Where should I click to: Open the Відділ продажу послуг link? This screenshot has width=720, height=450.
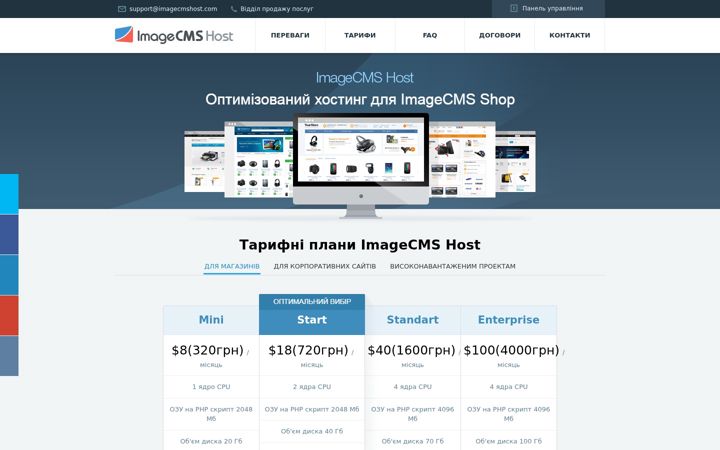(277, 9)
